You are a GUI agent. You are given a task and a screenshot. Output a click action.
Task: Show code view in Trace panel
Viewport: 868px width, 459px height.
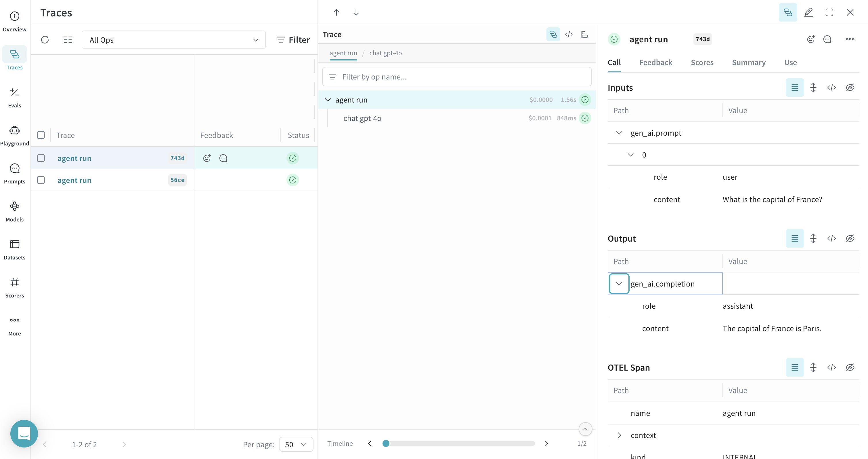coord(569,34)
